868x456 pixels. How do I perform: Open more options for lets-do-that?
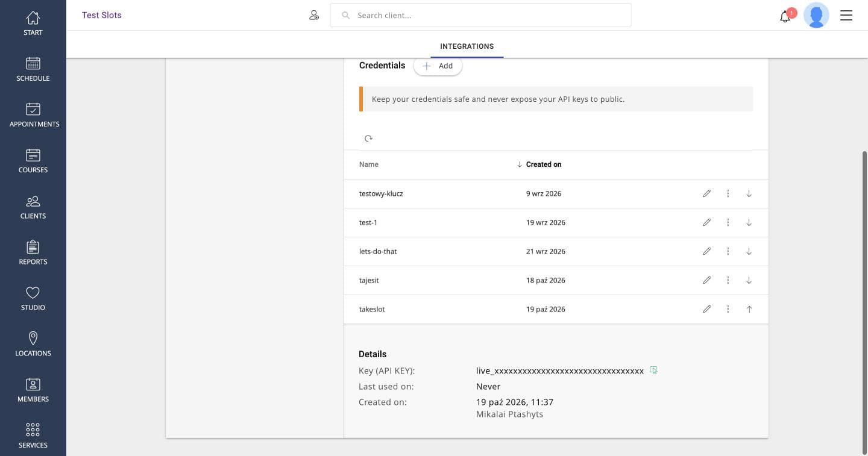click(x=728, y=251)
